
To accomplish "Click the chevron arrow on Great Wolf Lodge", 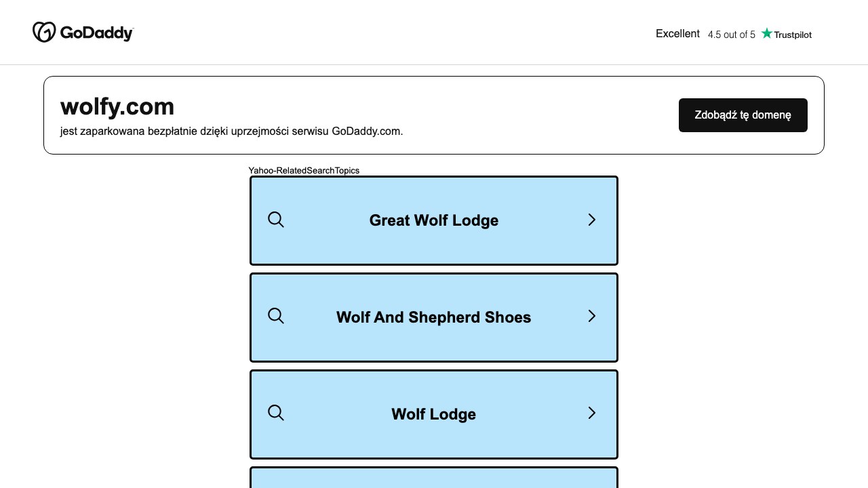I will pos(592,220).
